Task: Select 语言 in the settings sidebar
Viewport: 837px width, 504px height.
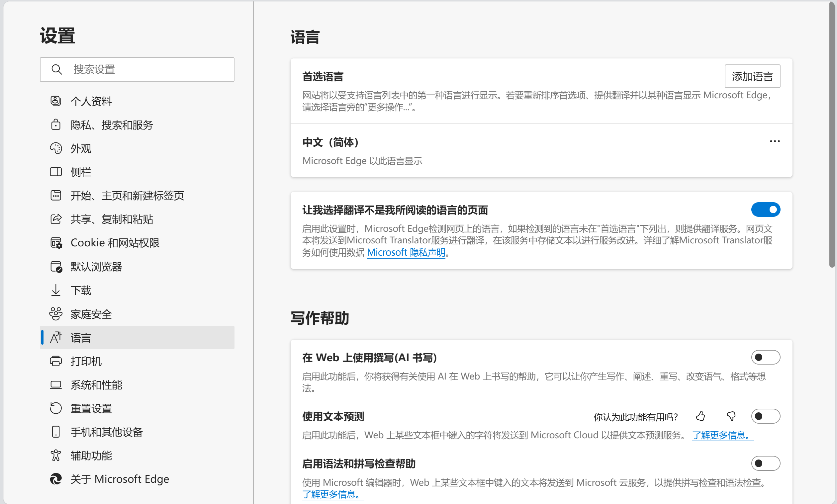Action: (80, 337)
